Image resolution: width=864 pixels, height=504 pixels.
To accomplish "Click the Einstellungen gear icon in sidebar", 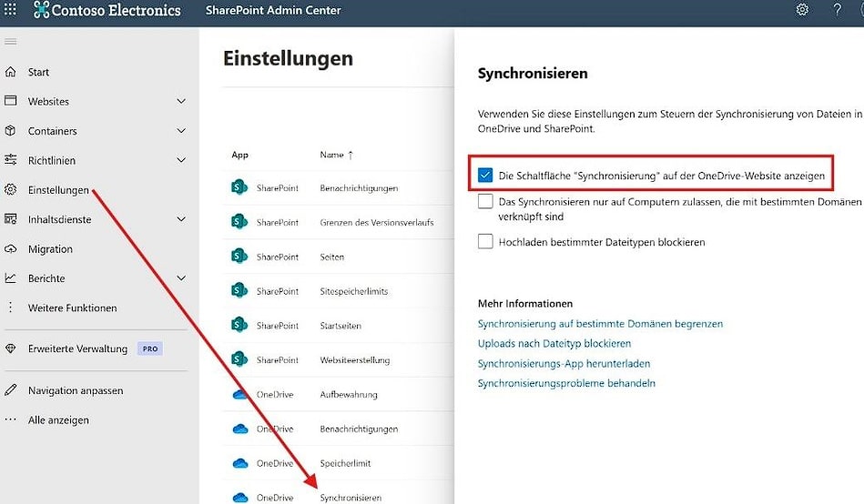I will [10, 189].
